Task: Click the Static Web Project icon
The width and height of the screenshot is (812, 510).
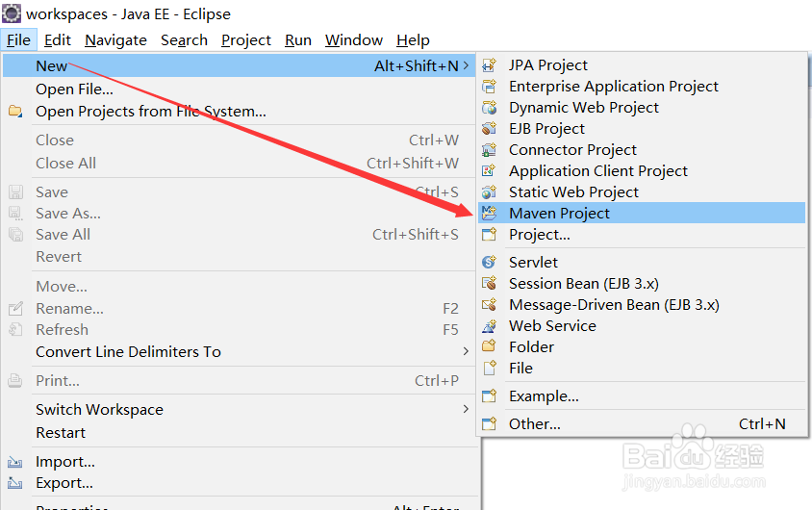Action: click(490, 192)
